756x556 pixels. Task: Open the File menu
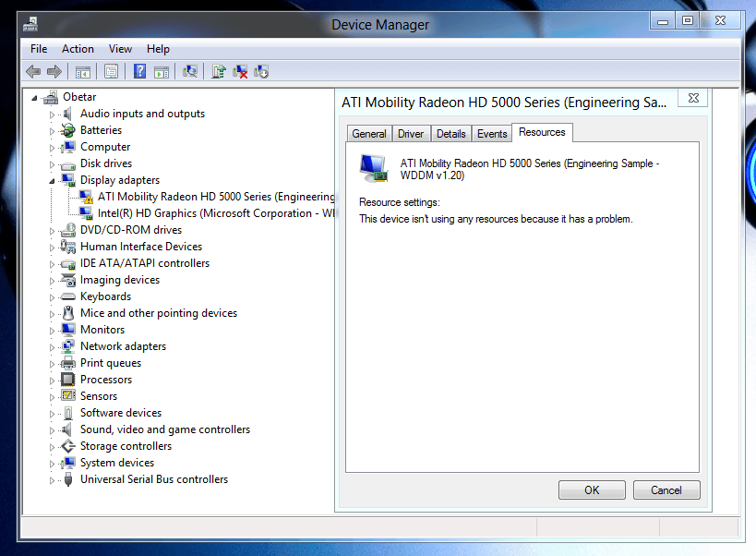pyautogui.click(x=39, y=49)
